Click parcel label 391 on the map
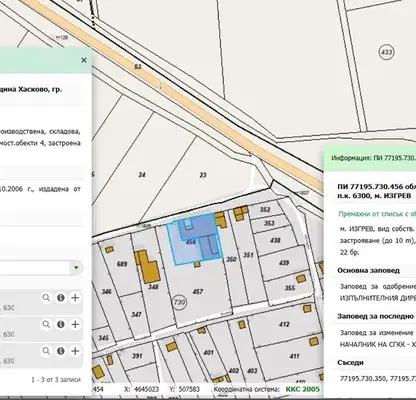The width and height of the screenshot is (416, 400). click(137, 356)
